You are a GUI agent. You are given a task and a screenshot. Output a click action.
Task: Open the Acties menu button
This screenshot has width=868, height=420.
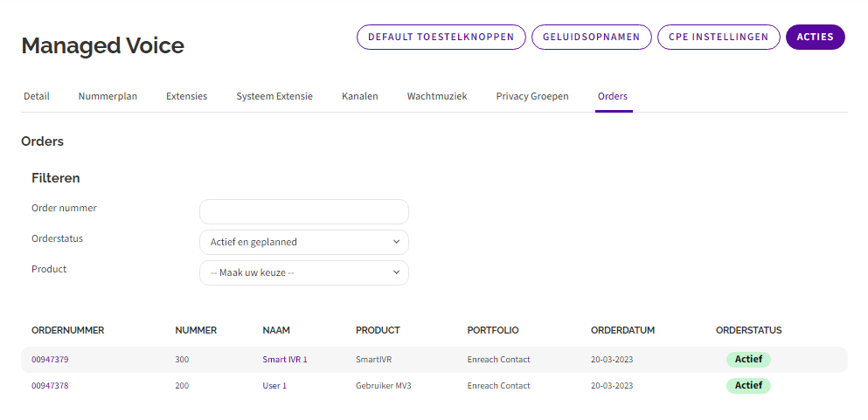click(815, 38)
